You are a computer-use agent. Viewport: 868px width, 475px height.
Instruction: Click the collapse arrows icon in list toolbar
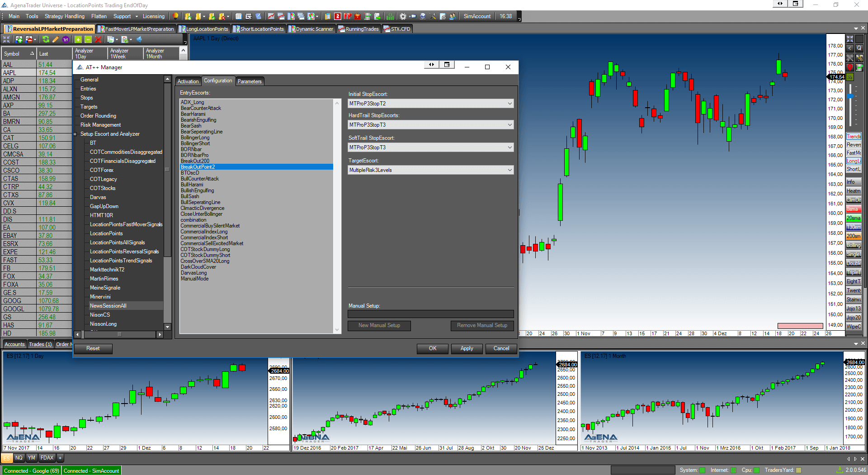point(6,39)
